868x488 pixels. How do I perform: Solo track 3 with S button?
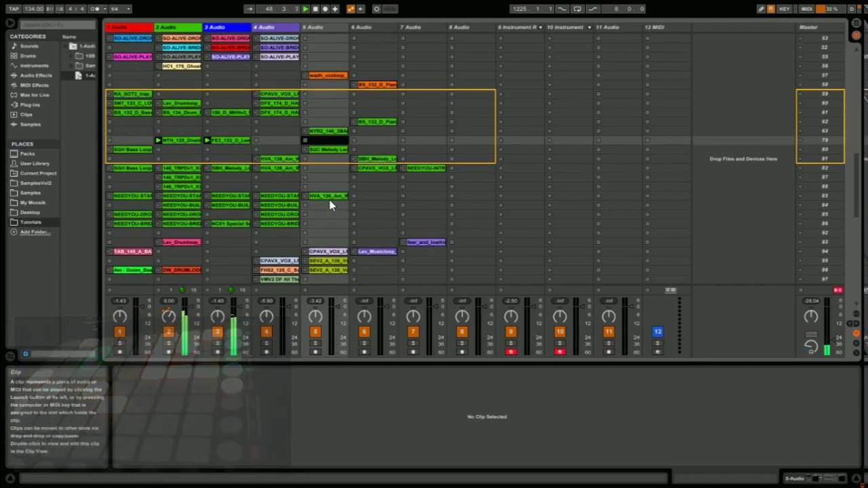(218, 343)
